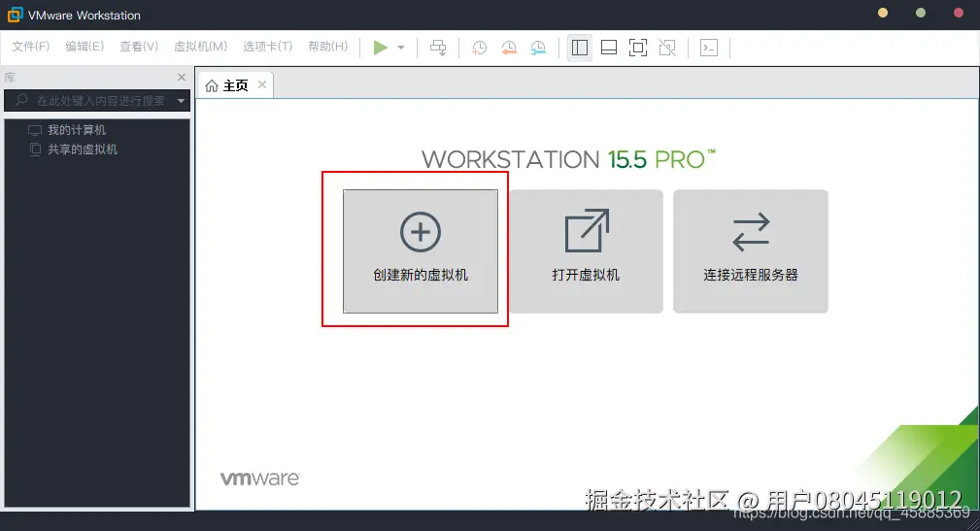The image size is (980, 531).
Task: Toggle the thumbnail bar view icon
Action: tap(609, 48)
